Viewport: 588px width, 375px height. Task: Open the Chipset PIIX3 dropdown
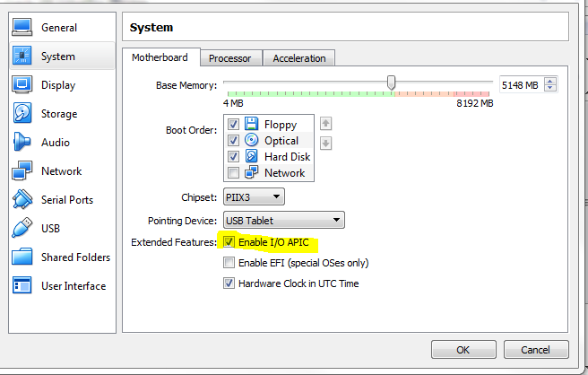[254, 197]
